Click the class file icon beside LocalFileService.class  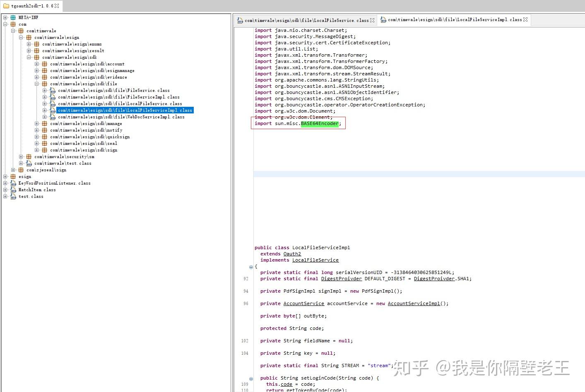(x=52, y=103)
